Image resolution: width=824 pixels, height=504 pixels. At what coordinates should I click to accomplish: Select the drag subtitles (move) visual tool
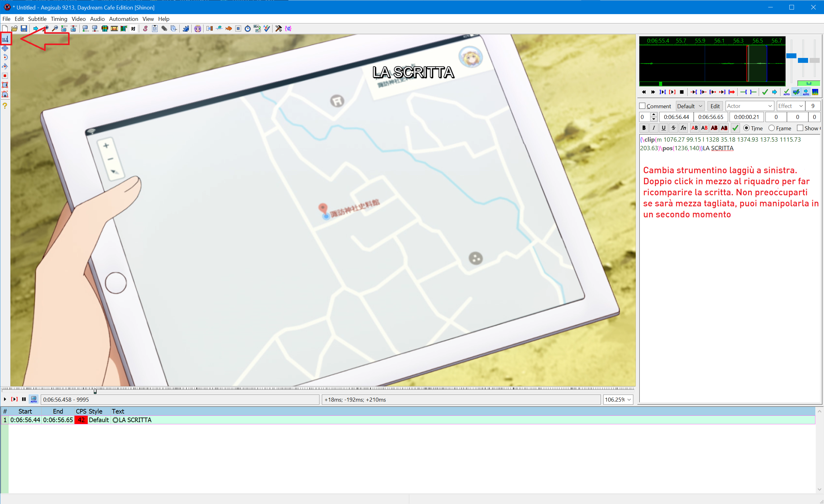pos(5,48)
